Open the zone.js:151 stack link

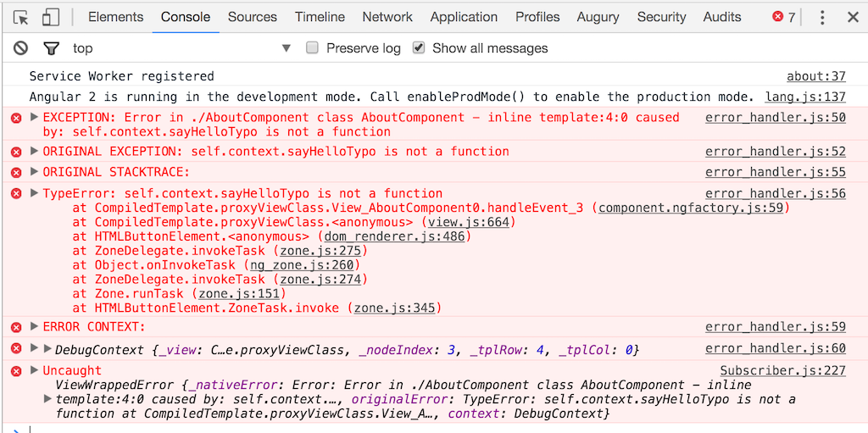coord(238,293)
